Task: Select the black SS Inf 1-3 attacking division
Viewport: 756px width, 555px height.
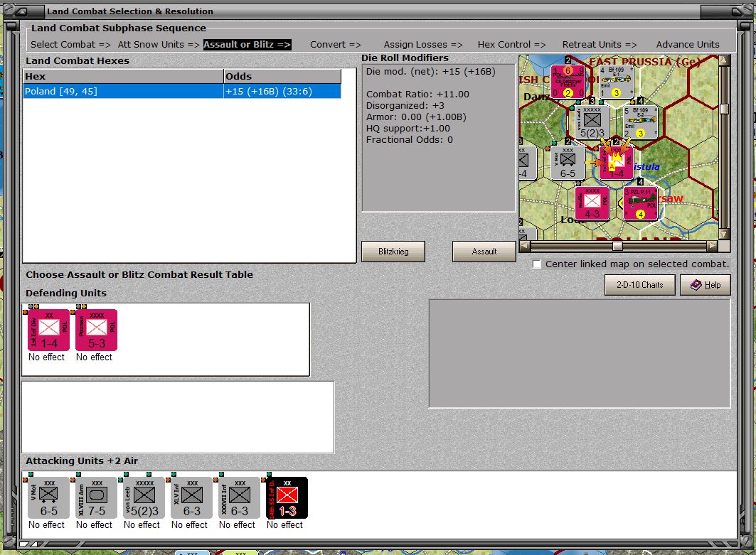Action: (x=287, y=497)
